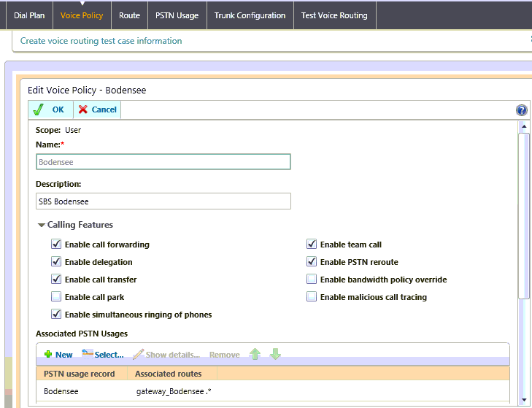Viewport: 532px width, 408px height.
Task: Click the green move up arrow
Action: [x=255, y=354]
